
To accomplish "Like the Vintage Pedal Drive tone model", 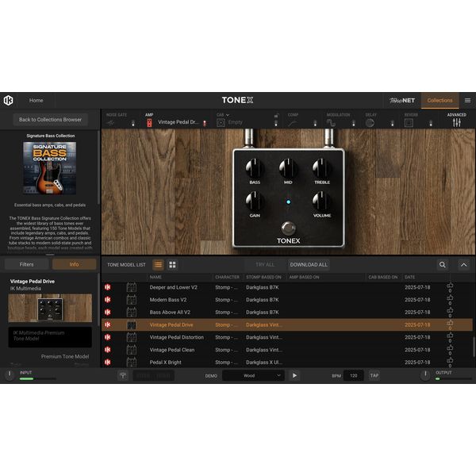I will (x=450, y=323).
